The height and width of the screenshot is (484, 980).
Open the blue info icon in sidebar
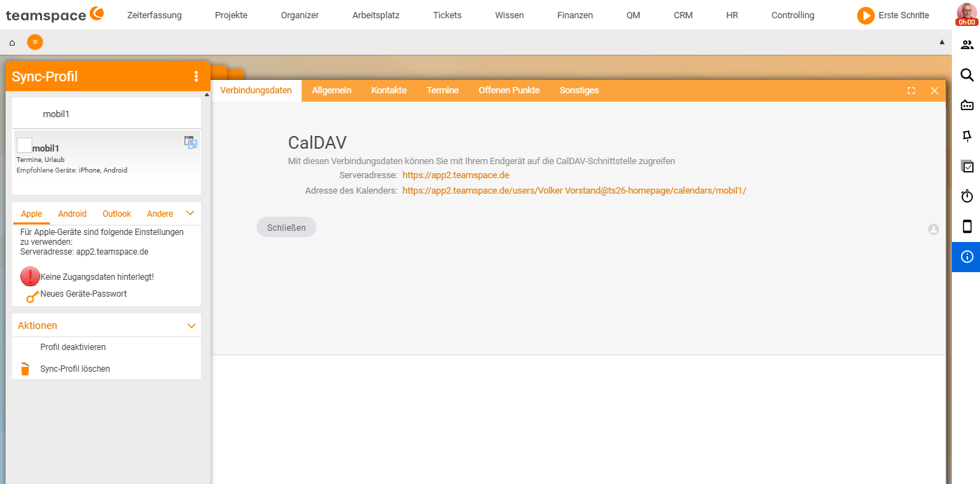(x=967, y=257)
